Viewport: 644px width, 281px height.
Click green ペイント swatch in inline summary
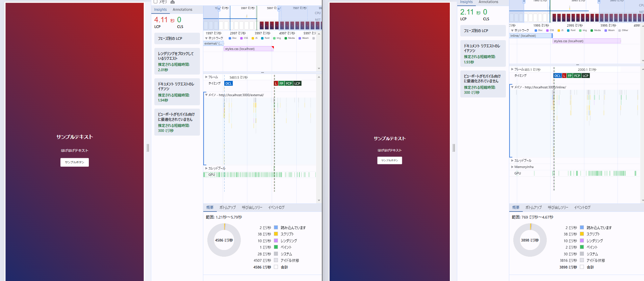coord(582,247)
